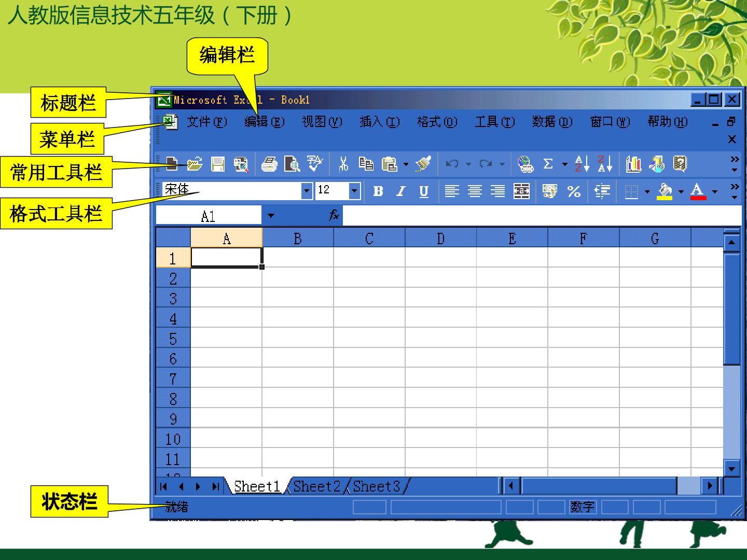The image size is (747, 560).
Task: Expand the 宋体 font name dropdown
Action: tap(307, 191)
